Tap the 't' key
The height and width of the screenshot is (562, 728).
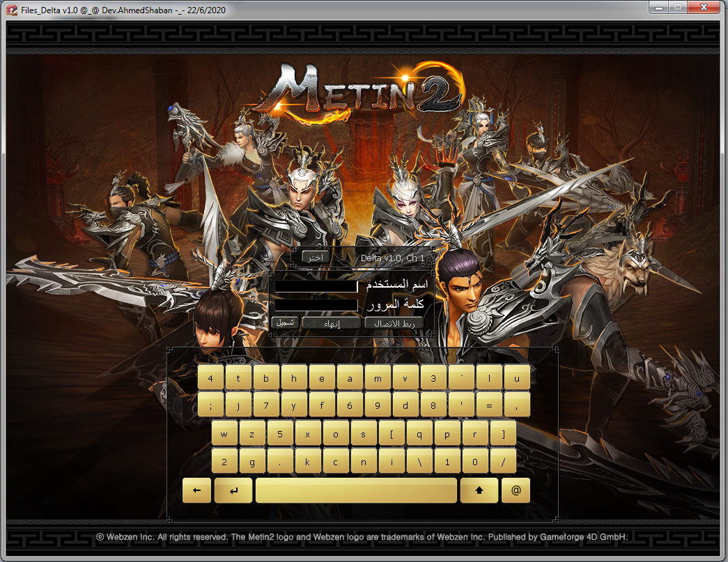[238, 378]
